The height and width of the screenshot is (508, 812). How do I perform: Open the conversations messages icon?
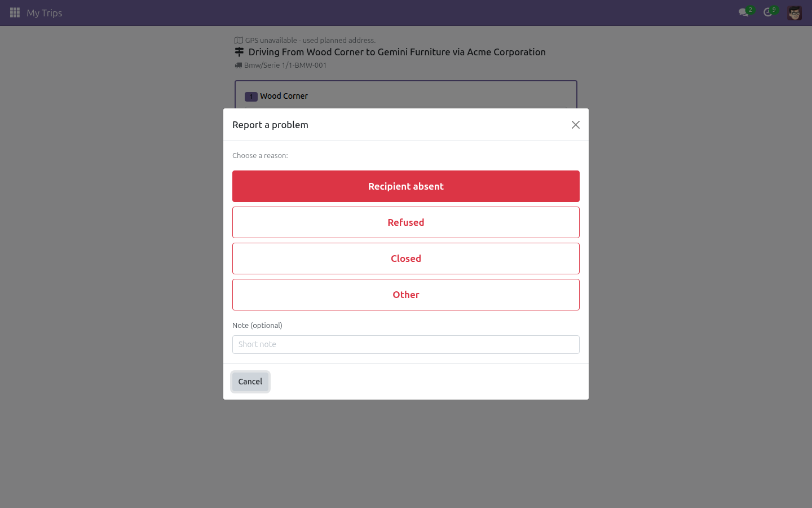[744, 12]
